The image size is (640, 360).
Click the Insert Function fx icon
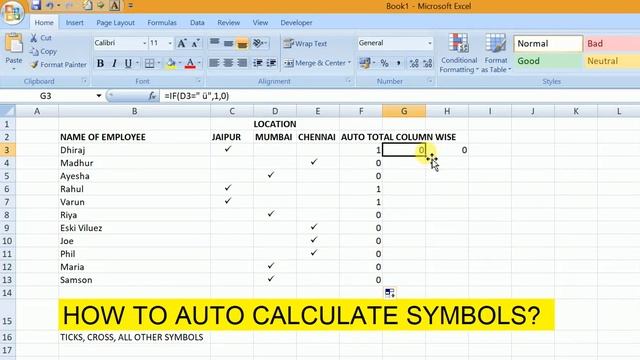click(152, 96)
